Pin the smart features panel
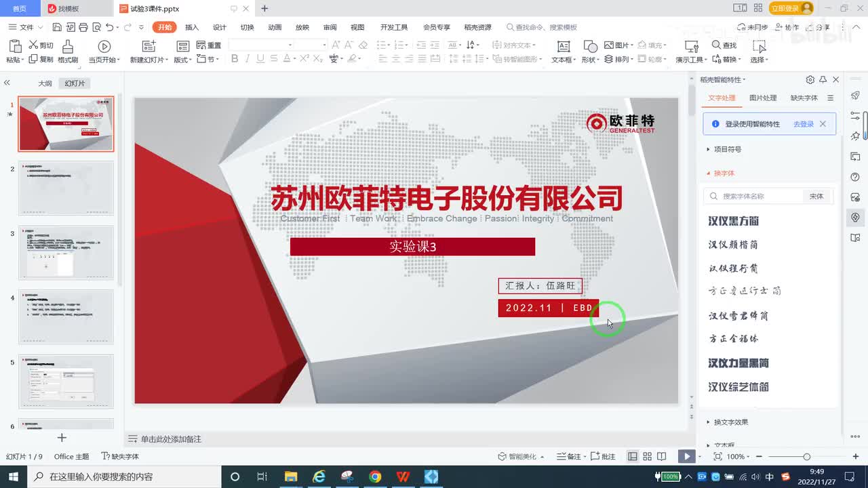The height and width of the screenshot is (488, 868). [x=823, y=79]
